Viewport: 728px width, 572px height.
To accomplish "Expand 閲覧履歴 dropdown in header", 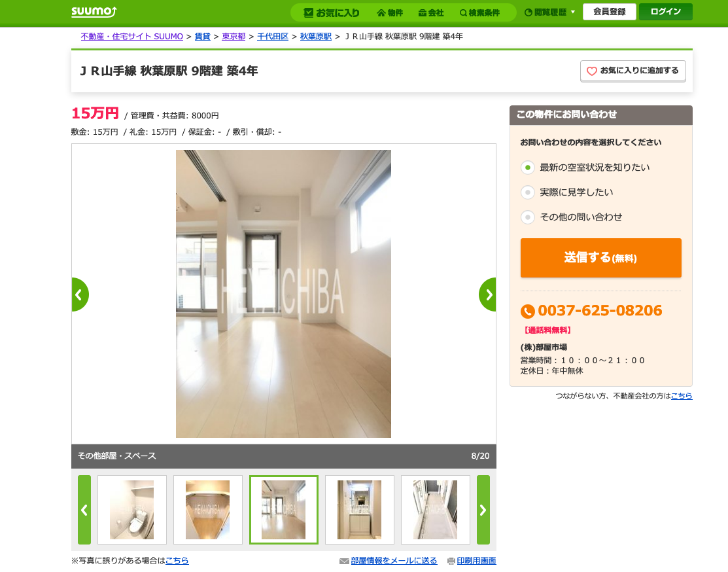I will pyautogui.click(x=549, y=12).
